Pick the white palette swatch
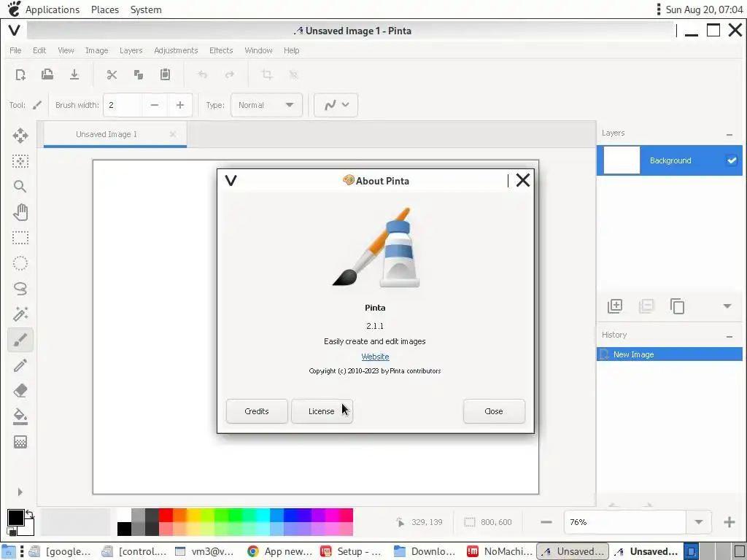The height and width of the screenshot is (560, 747). click(x=124, y=516)
